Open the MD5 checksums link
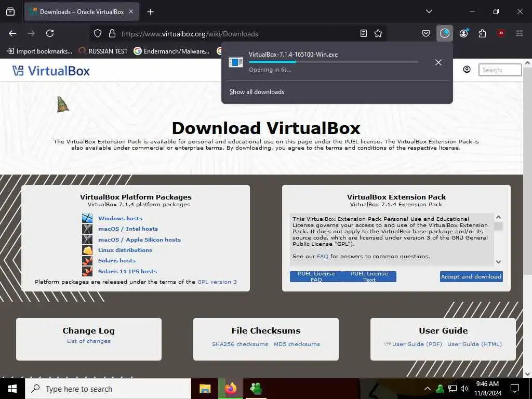This screenshot has height=399, width=532. point(297,344)
